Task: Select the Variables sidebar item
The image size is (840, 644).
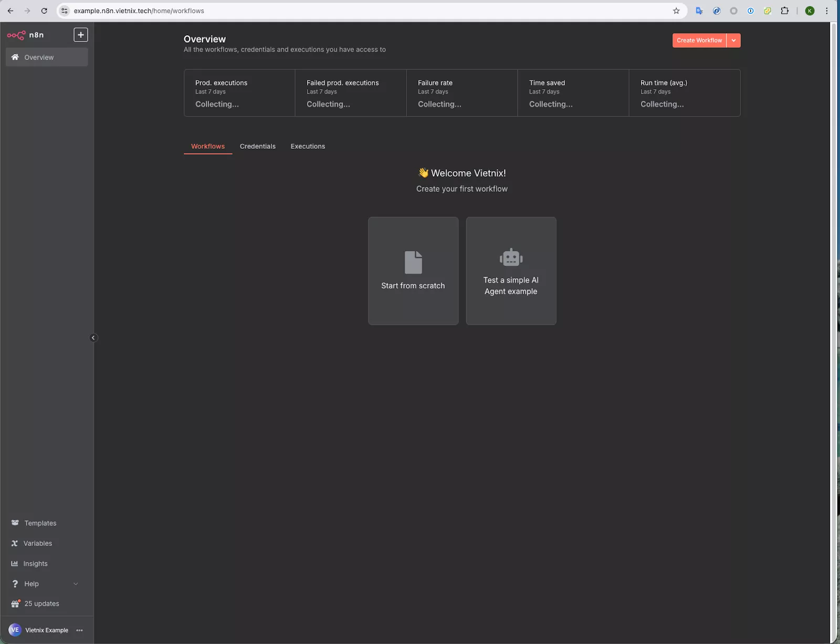Action: click(x=37, y=543)
